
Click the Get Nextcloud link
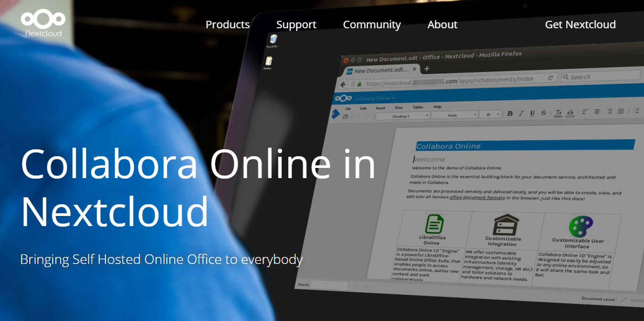[580, 25]
